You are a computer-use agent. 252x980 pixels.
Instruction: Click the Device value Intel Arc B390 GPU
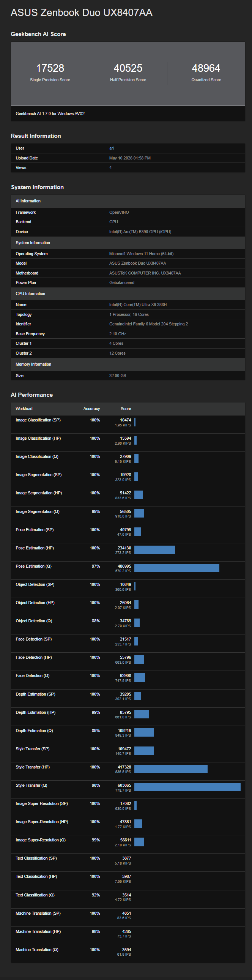[140, 232]
